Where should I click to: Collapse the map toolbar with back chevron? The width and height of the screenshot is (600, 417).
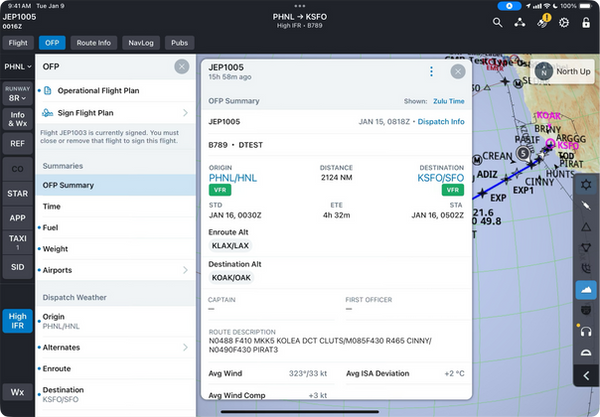[586, 376]
